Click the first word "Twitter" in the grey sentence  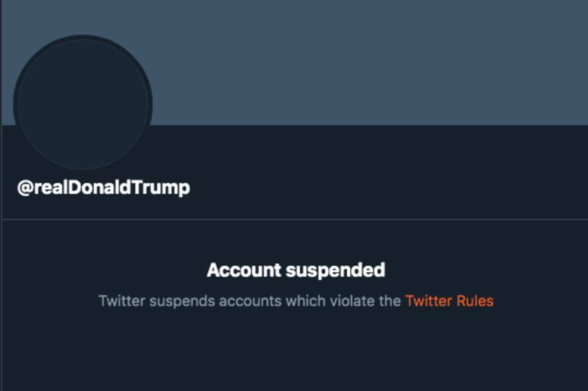[x=119, y=301]
